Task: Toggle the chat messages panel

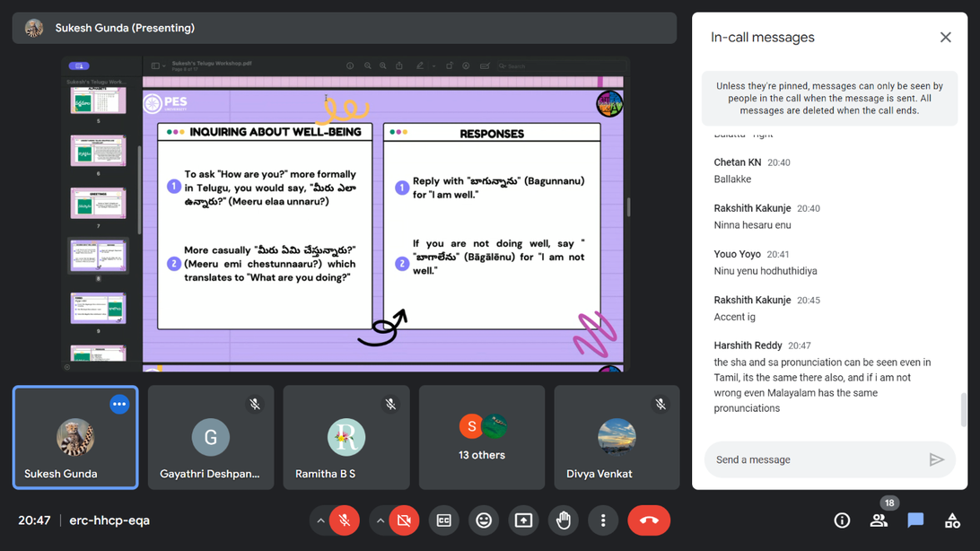Action: 915,520
